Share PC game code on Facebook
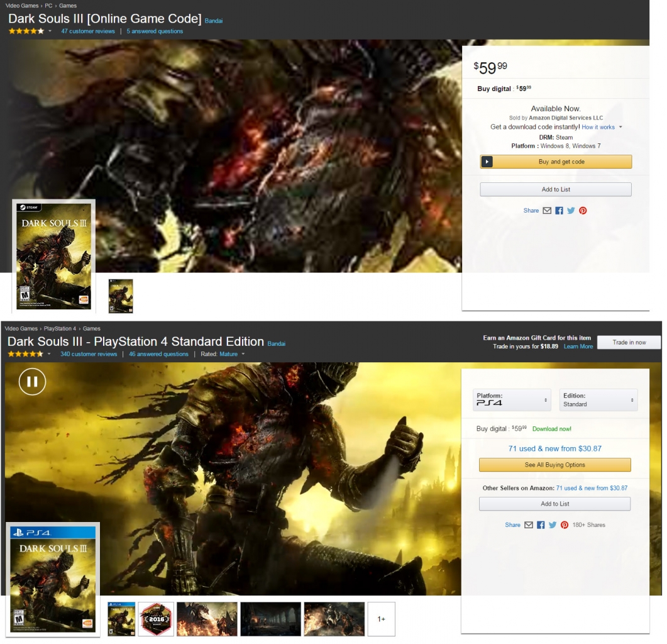This screenshot has width=667, height=644. point(559,211)
